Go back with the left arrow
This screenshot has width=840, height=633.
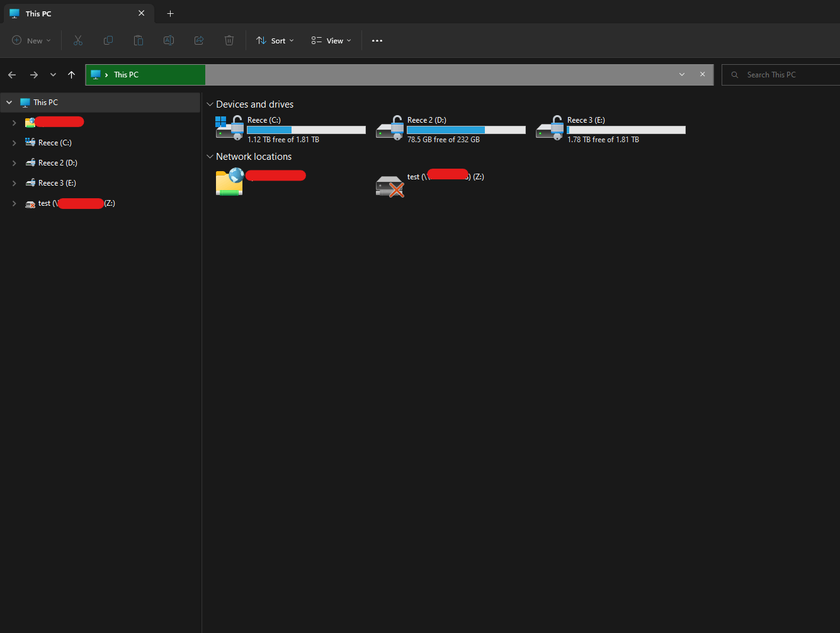pyautogui.click(x=12, y=75)
